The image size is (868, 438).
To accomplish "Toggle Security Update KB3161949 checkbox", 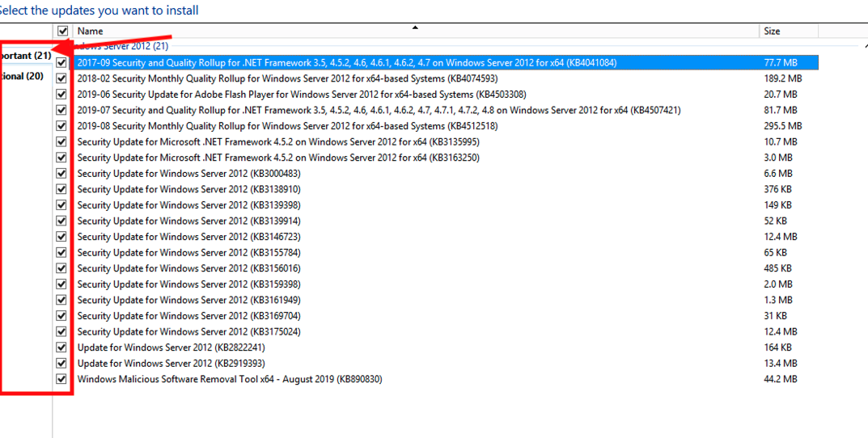I will (61, 301).
